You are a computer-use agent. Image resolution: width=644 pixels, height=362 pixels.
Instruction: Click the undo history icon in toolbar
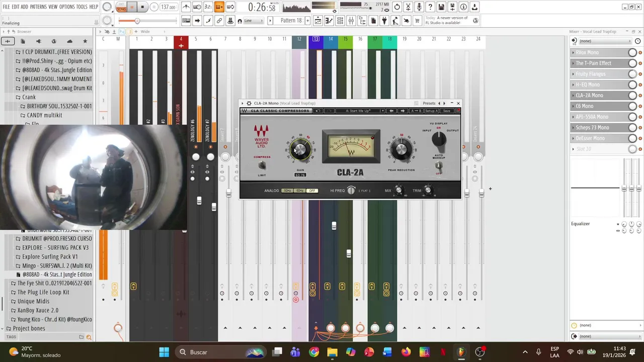click(x=397, y=7)
